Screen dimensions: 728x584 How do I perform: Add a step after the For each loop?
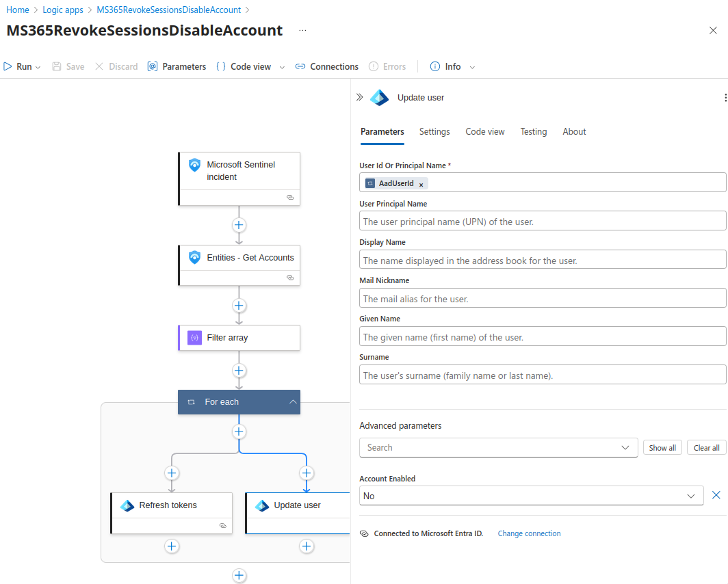coord(239,576)
